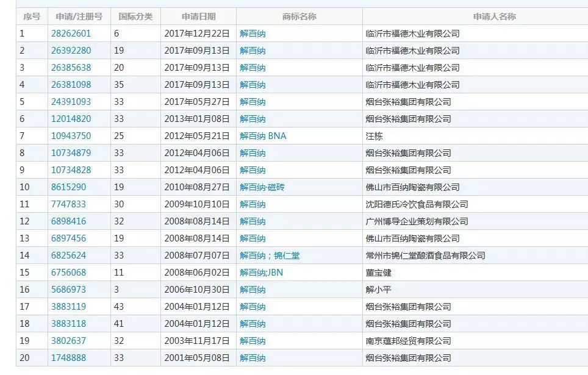
Task: Open 解百纳 trademark in row 1
Action: [253, 34]
